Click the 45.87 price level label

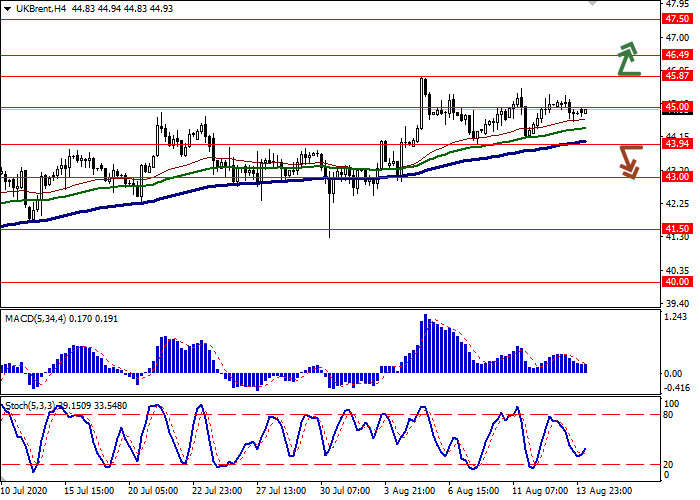(677, 75)
